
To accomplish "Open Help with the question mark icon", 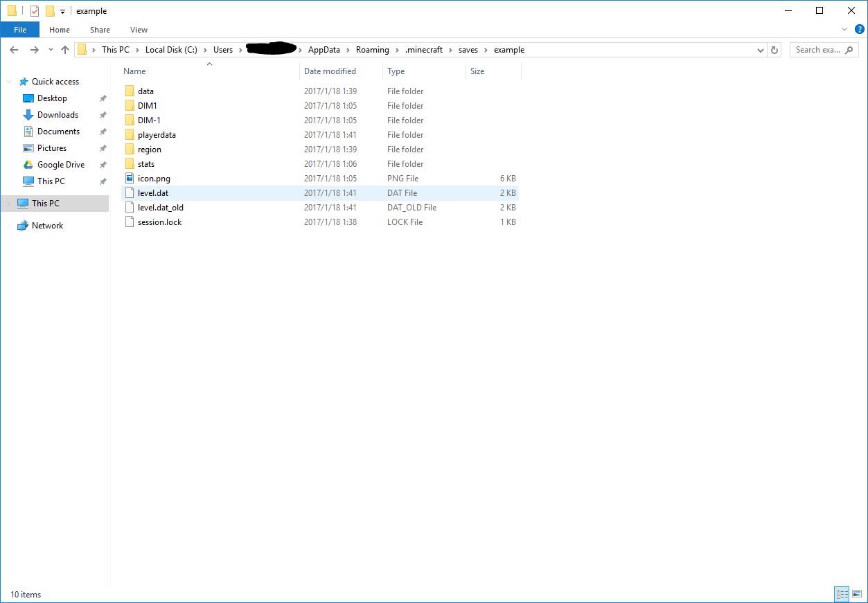I will pyautogui.click(x=859, y=30).
